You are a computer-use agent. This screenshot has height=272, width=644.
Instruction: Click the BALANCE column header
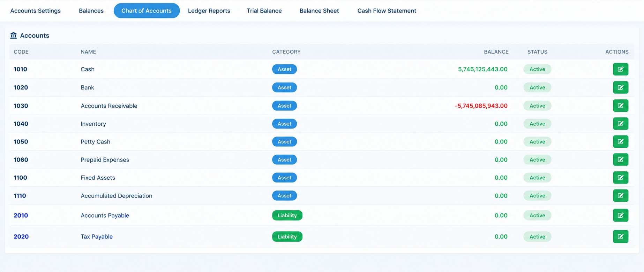point(496,52)
